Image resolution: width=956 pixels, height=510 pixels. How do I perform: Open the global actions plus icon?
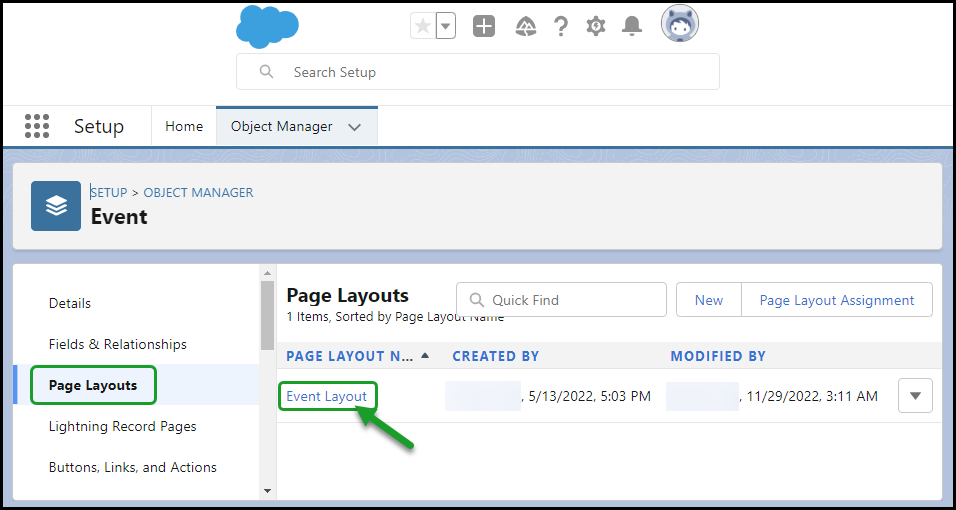coord(484,26)
